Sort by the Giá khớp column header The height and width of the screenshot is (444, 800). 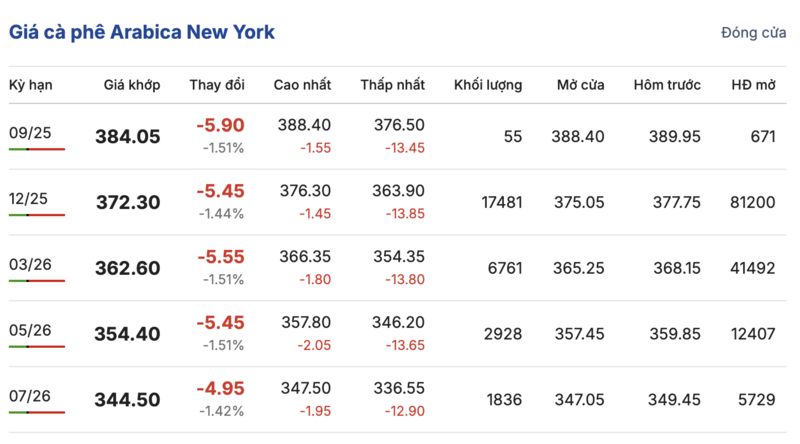[131, 85]
